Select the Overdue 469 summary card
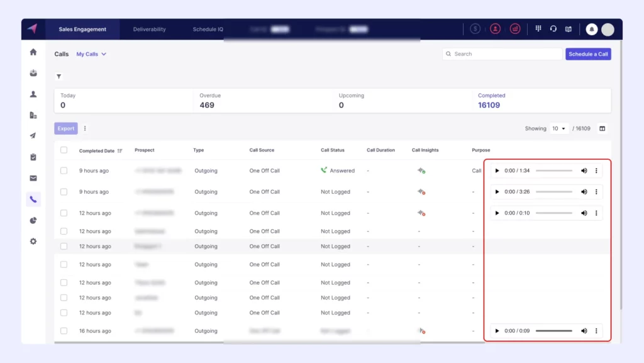 pos(263,101)
